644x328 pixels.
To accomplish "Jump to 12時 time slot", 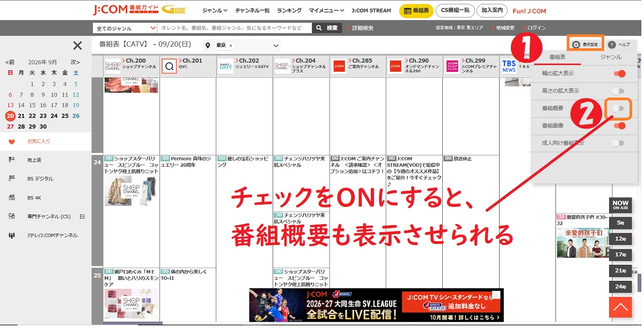I will point(620,238).
